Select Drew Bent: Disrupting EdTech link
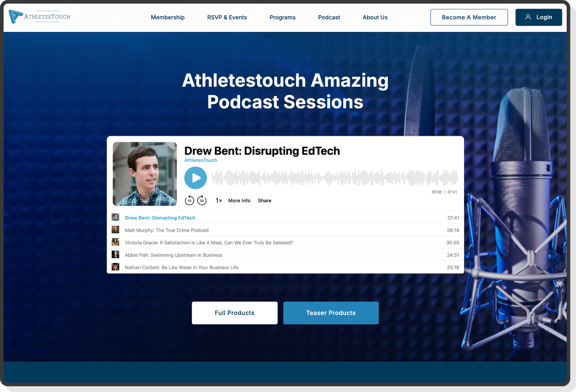 click(160, 217)
